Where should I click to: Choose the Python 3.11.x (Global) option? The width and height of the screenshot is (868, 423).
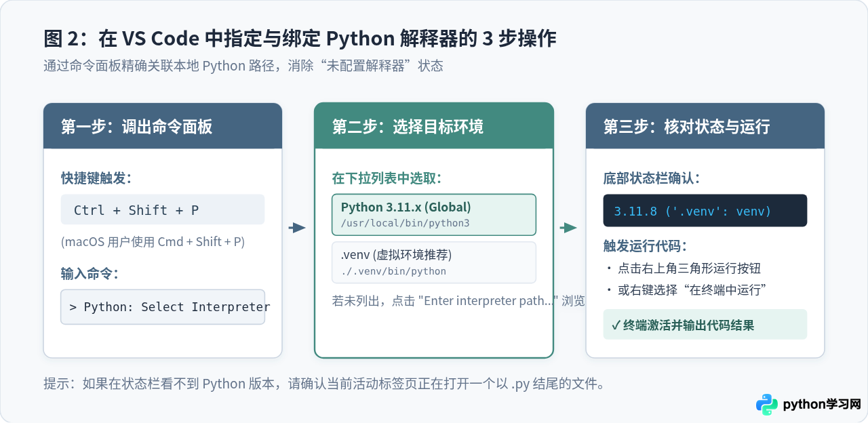(x=434, y=214)
